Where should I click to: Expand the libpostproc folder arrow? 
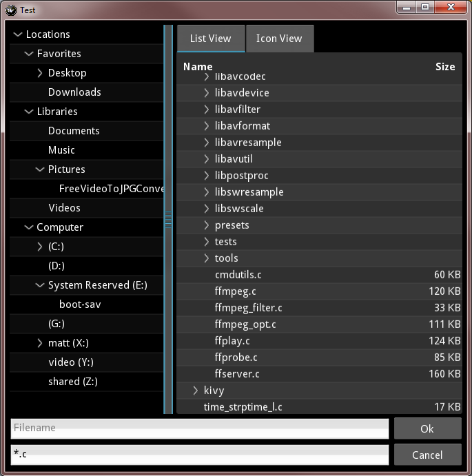[x=207, y=176]
